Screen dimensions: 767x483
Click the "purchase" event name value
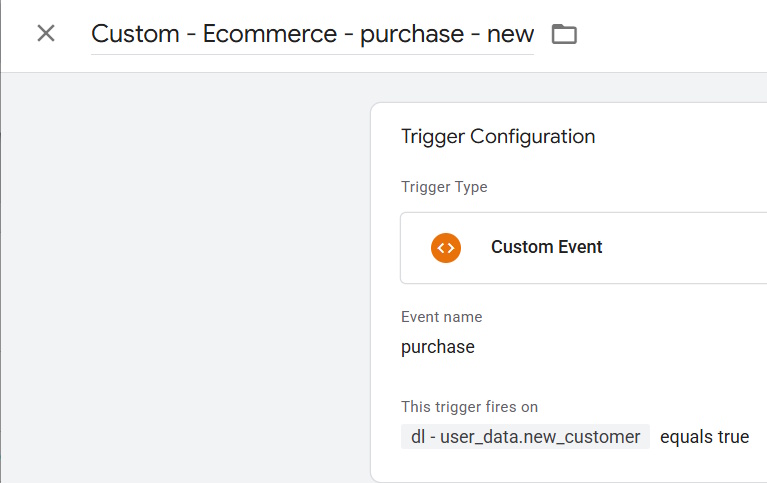click(x=438, y=347)
